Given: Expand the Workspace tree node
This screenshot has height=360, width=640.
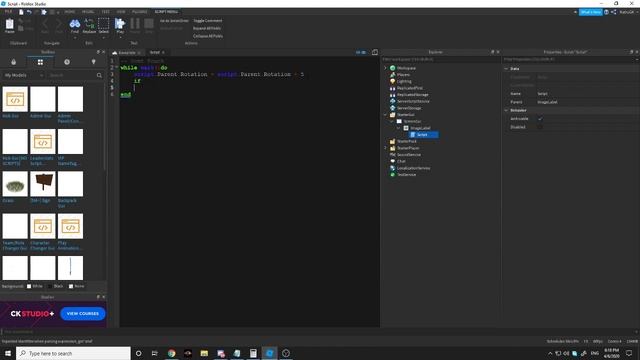Looking at the screenshot, I should (x=385, y=68).
